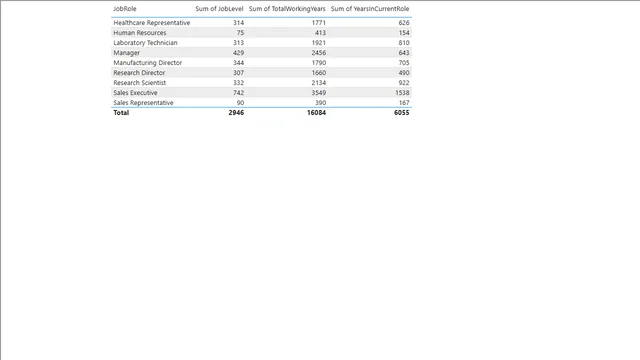Click TotalWorkingYears value 1921
This screenshot has width=640, height=360.
[319, 43]
